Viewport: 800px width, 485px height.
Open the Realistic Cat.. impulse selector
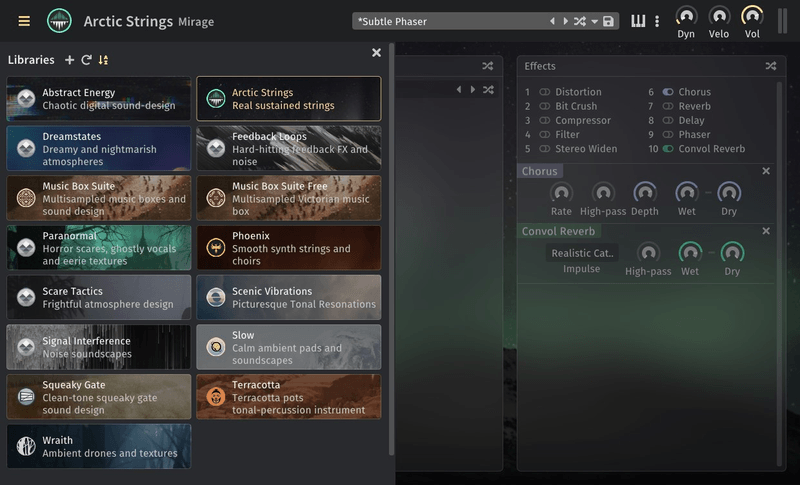pos(582,253)
